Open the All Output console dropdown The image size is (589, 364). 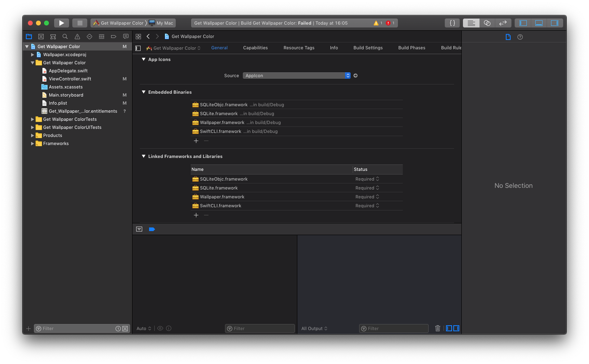coord(314,328)
